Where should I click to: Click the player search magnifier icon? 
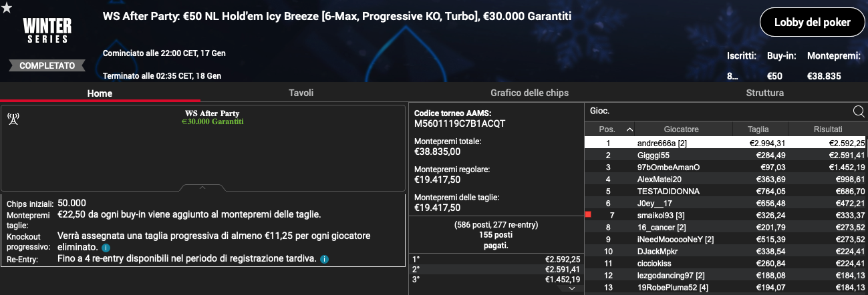click(859, 111)
